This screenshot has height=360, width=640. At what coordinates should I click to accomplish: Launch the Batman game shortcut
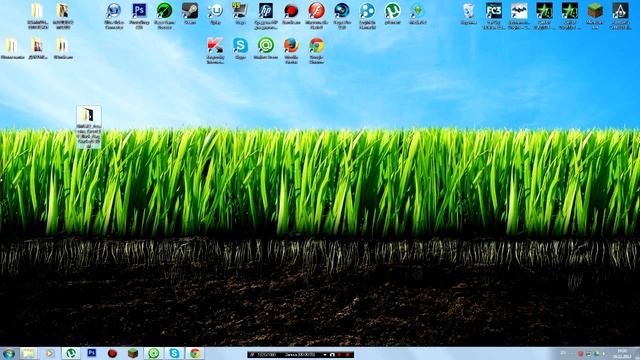pos(519,11)
